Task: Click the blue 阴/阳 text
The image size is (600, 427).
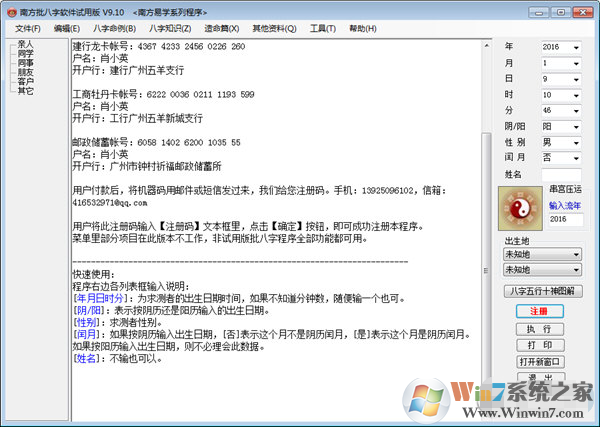Action: click(x=91, y=311)
